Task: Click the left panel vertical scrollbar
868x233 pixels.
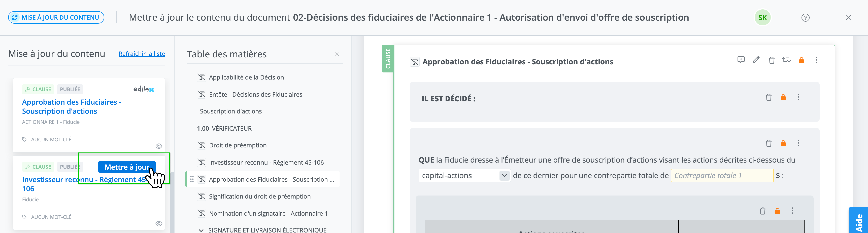Action: point(172,202)
